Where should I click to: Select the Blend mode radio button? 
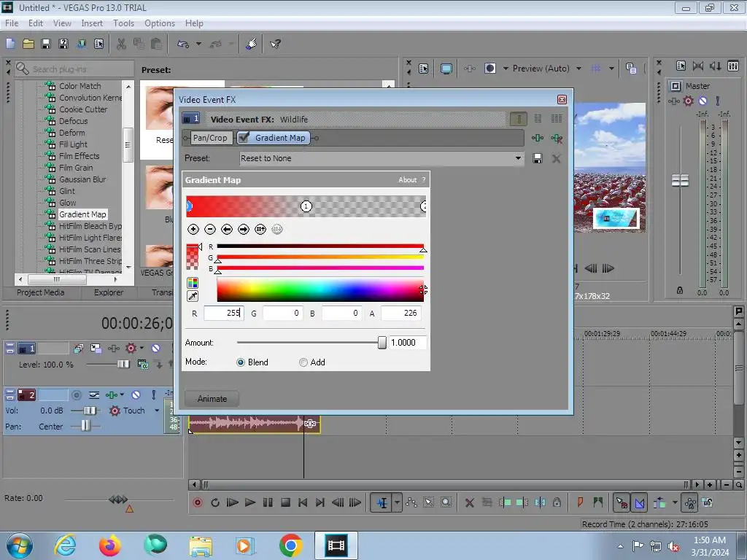pos(241,362)
